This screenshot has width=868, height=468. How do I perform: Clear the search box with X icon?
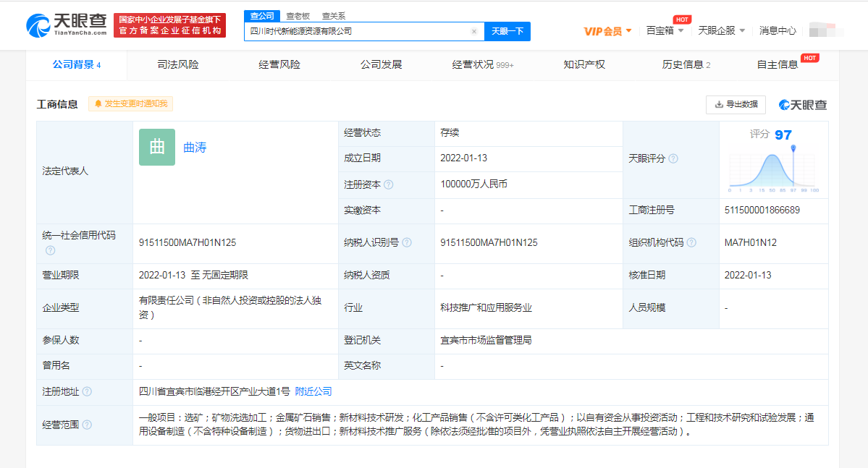pos(474,32)
